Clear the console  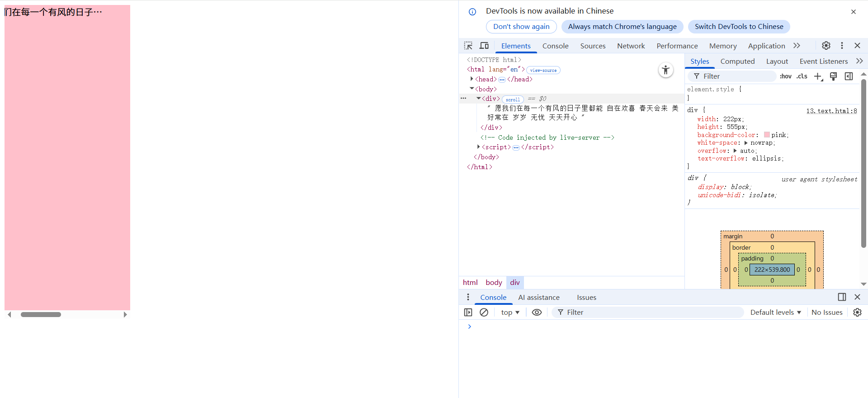tap(484, 313)
